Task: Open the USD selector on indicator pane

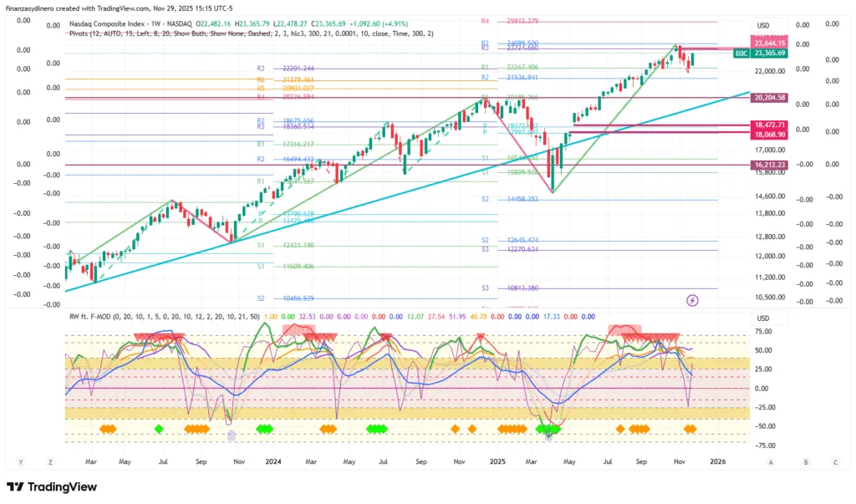Action: coord(762,318)
